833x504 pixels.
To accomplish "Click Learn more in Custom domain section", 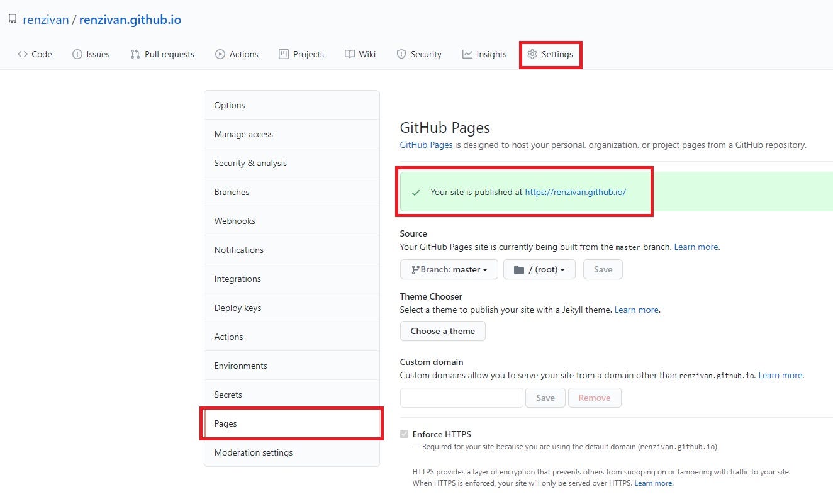I will pyautogui.click(x=780, y=375).
